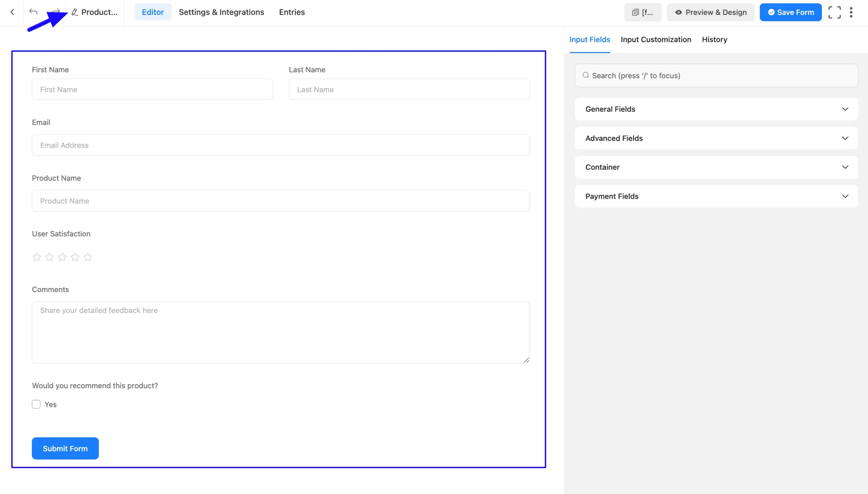The image size is (868, 494).
Task: Click Preview & Design button
Action: (710, 12)
